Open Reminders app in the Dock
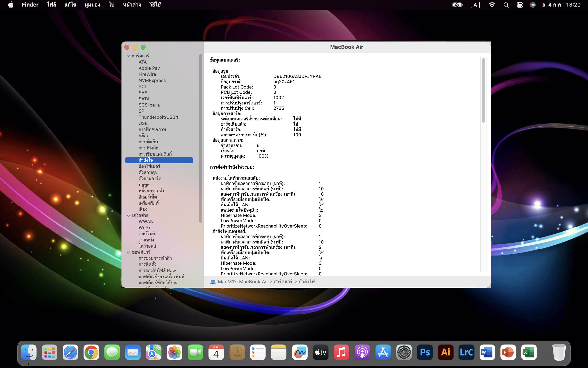The height and width of the screenshot is (368, 588). pyautogui.click(x=258, y=352)
